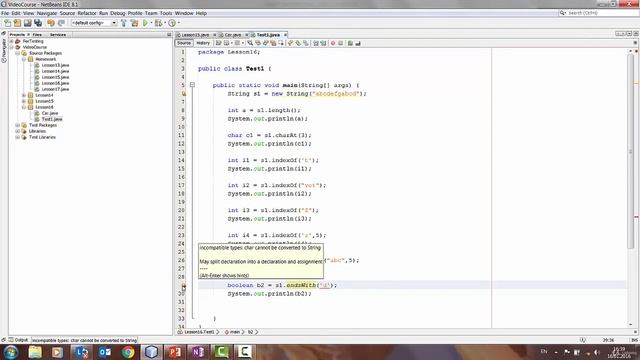This screenshot has width=640, height=360.
Task: Open the Profile Project dropdown arrow
Action: pyautogui.click(x=178, y=23)
